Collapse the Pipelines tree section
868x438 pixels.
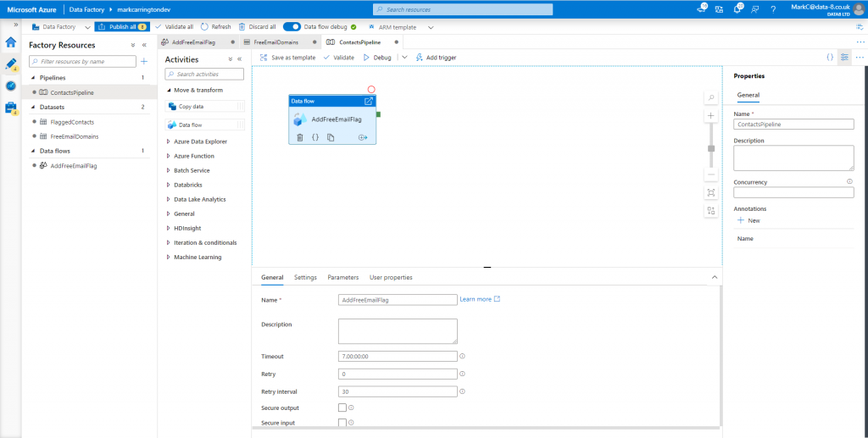point(33,78)
